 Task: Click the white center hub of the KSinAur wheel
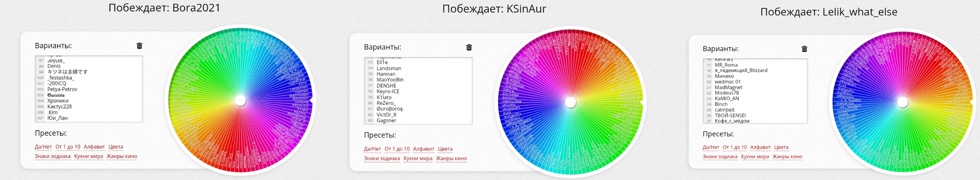(x=570, y=102)
